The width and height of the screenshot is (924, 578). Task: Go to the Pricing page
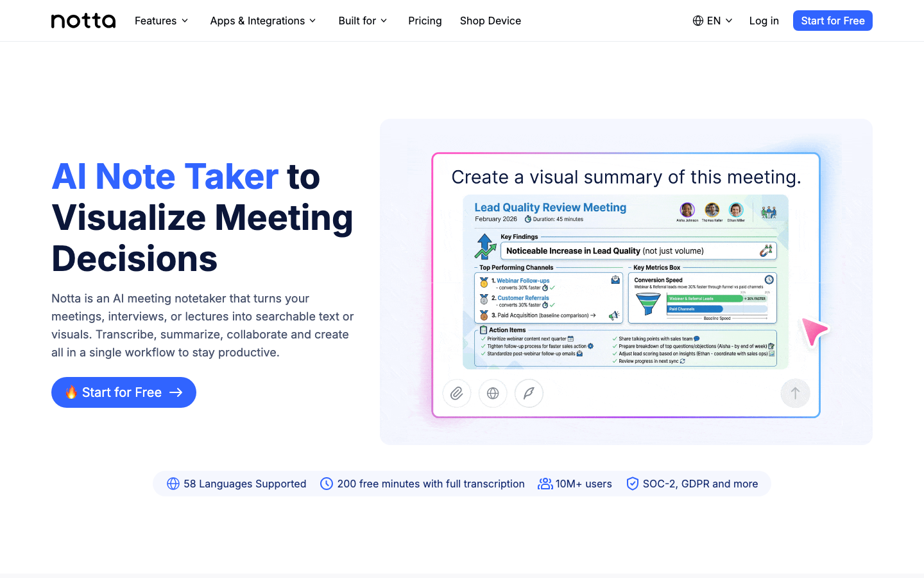click(425, 21)
